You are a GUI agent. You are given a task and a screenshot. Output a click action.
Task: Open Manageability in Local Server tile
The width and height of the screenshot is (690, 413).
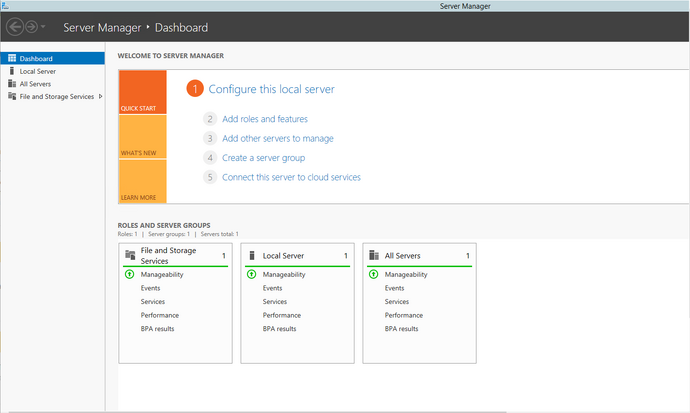[x=284, y=274]
